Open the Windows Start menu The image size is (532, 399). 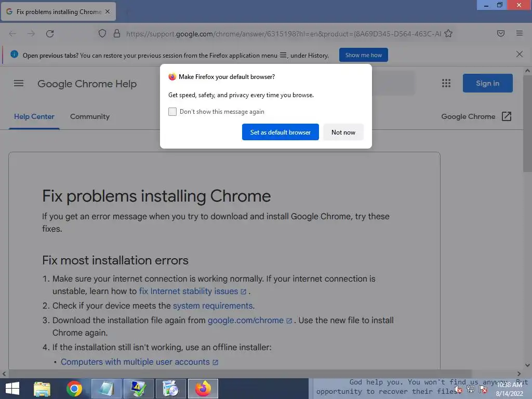pos(12,389)
